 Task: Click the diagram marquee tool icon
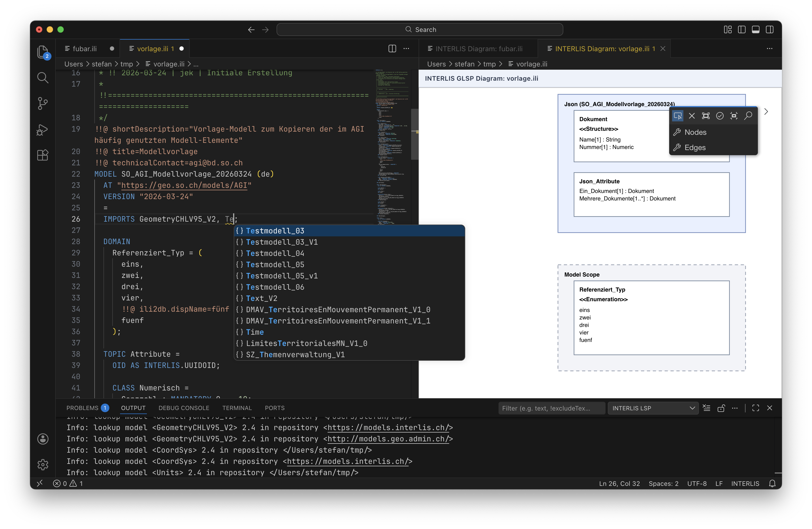tap(706, 116)
